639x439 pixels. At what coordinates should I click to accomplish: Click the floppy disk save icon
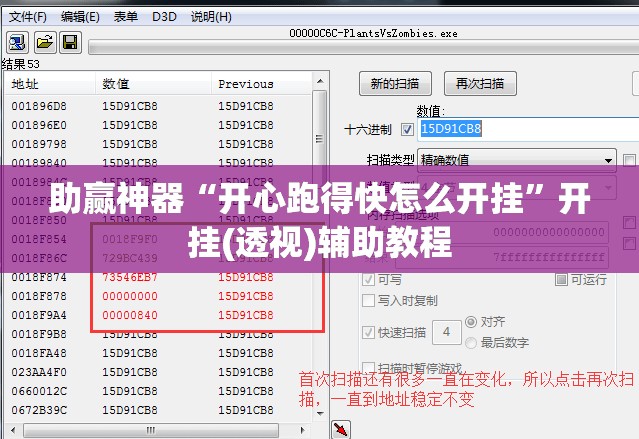(x=70, y=42)
